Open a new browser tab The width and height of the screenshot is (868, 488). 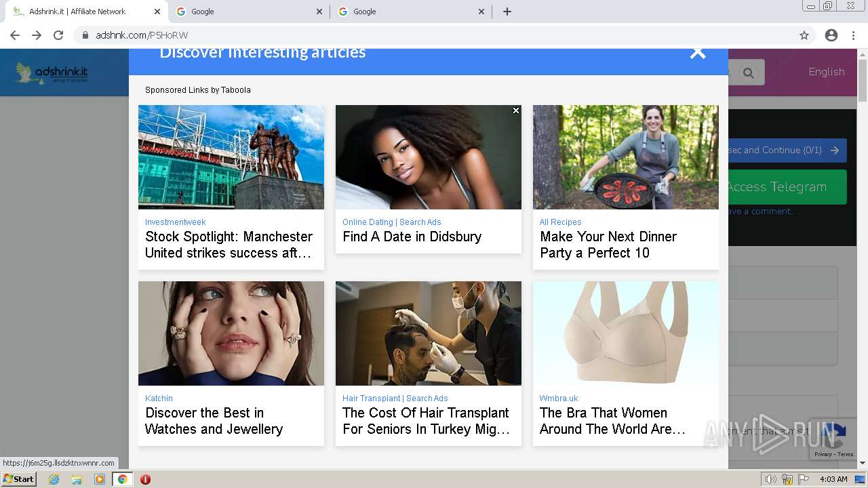click(507, 12)
